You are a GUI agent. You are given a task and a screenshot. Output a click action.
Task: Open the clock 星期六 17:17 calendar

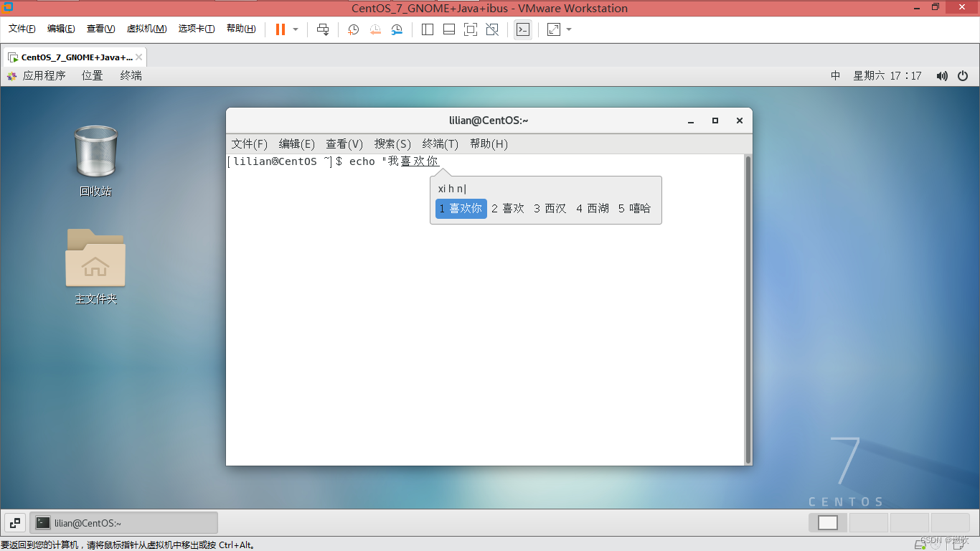[887, 75]
